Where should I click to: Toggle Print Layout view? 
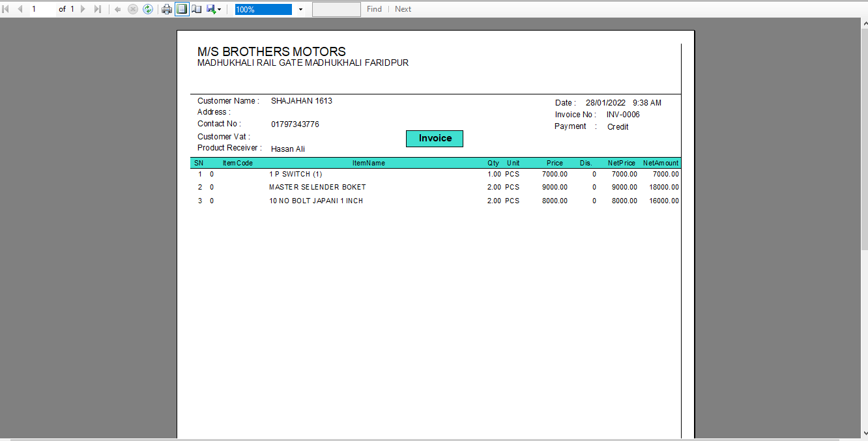point(182,9)
